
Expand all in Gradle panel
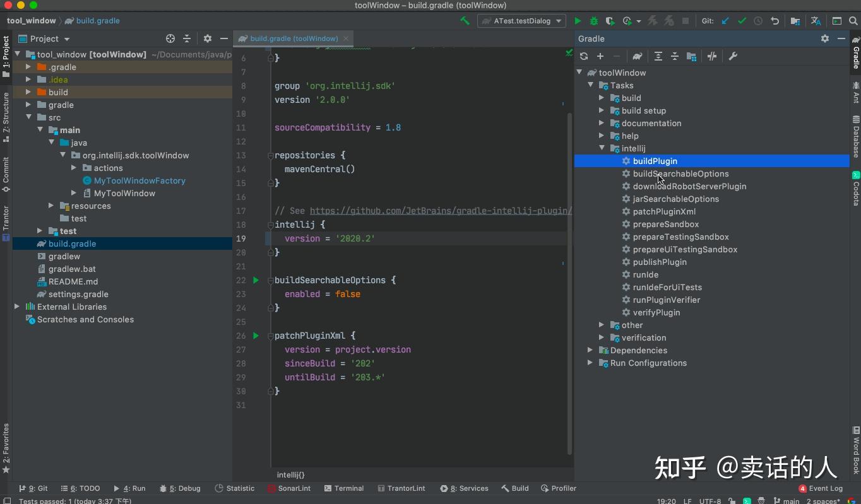tap(658, 56)
